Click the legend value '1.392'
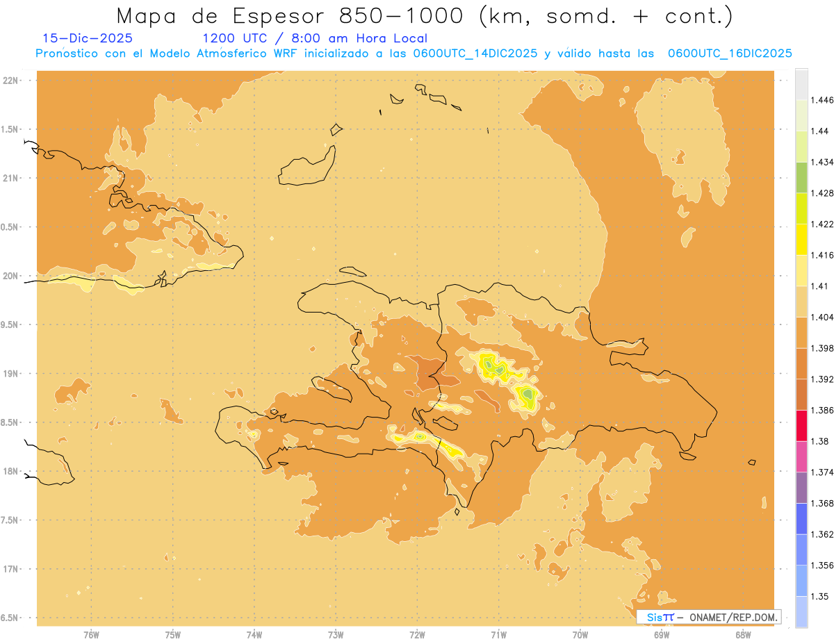Viewport: 834px width, 644px height. [822, 379]
